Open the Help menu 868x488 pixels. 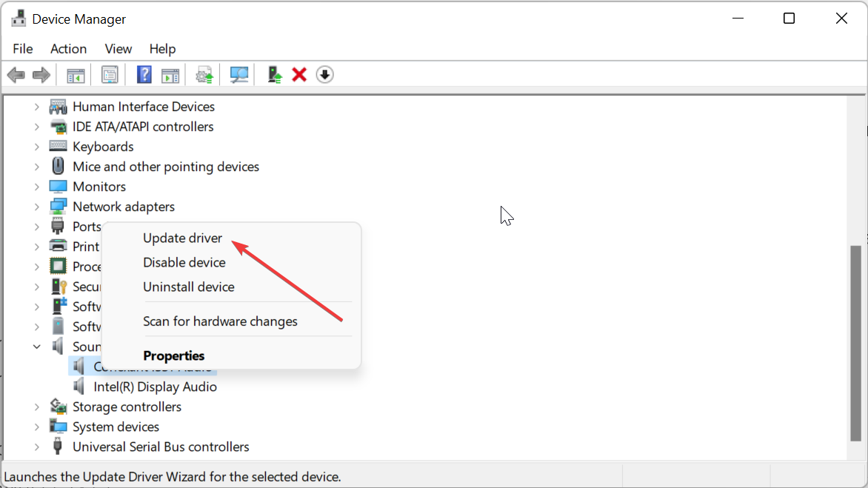click(162, 49)
